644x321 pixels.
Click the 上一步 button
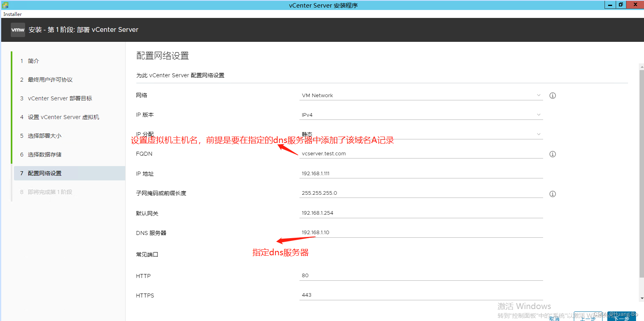click(x=588, y=317)
